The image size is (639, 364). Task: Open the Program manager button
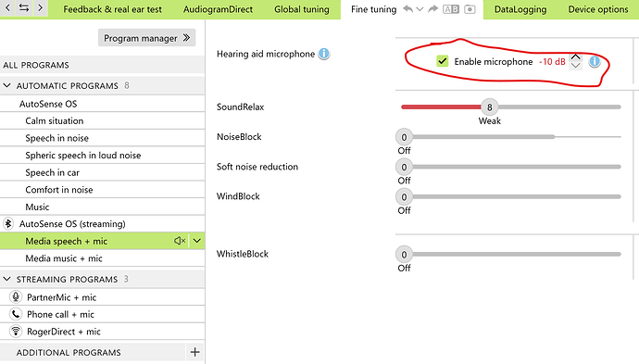(x=146, y=38)
